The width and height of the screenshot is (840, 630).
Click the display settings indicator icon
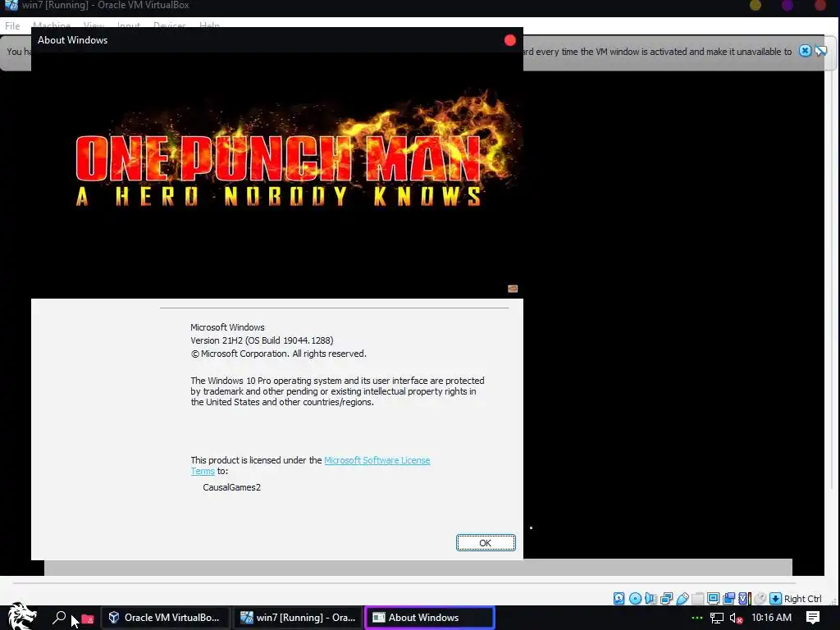click(713, 598)
